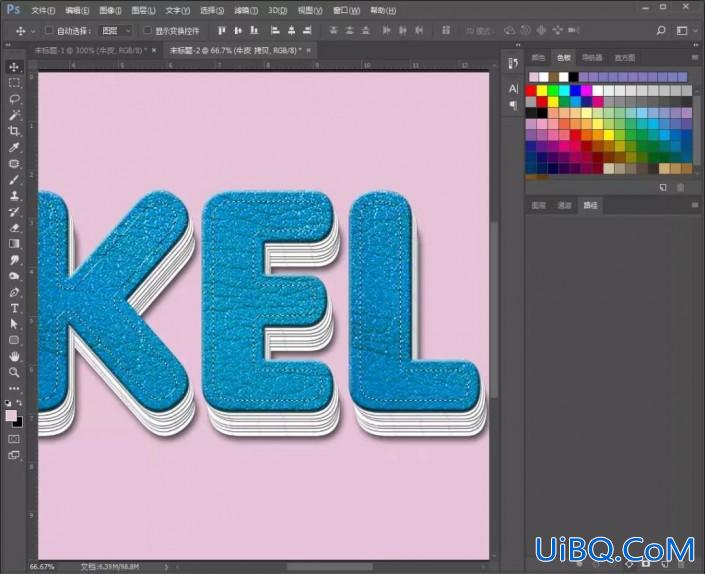705x574 pixels.
Task: Click delete swatch trash icon
Action: 680,187
